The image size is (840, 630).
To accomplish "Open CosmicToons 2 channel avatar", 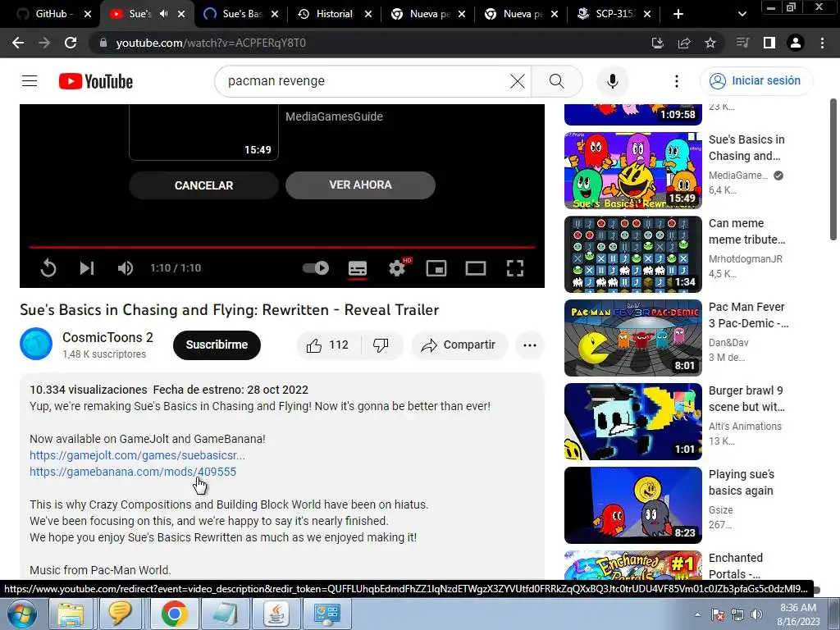I will pyautogui.click(x=36, y=344).
